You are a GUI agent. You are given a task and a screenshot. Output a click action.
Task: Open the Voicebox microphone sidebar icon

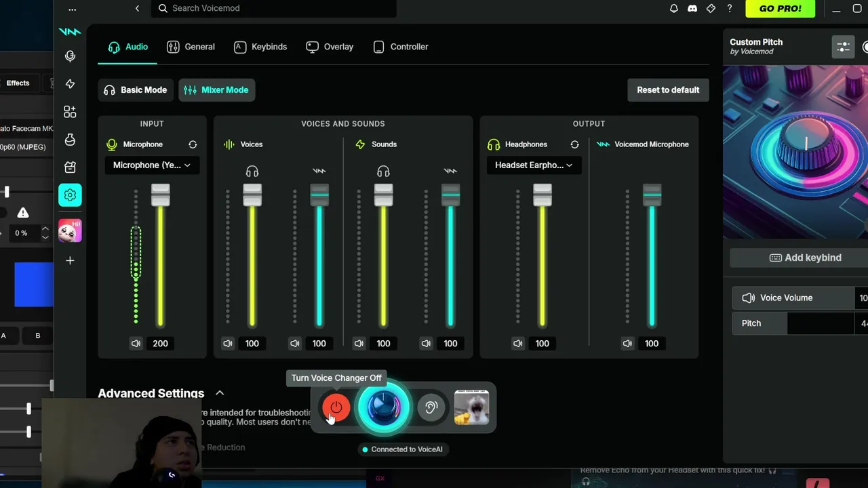(x=70, y=56)
